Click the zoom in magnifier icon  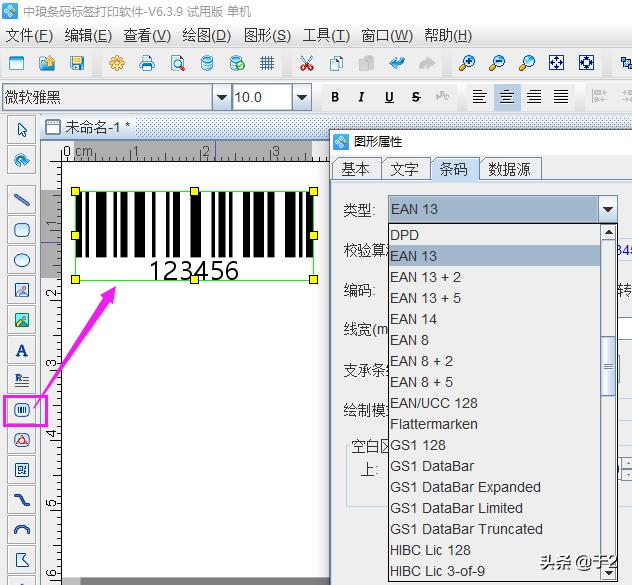pos(467,63)
